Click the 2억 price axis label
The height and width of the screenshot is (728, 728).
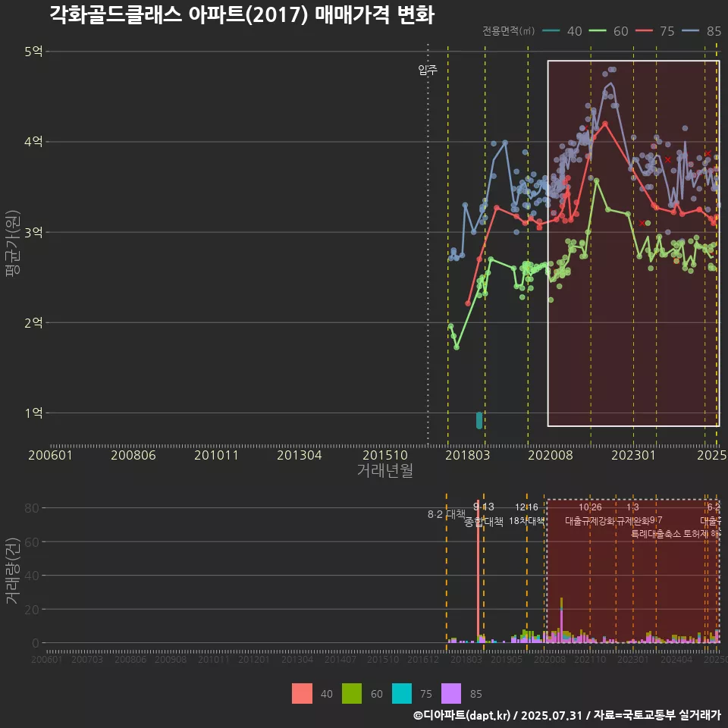click(x=34, y=322)
